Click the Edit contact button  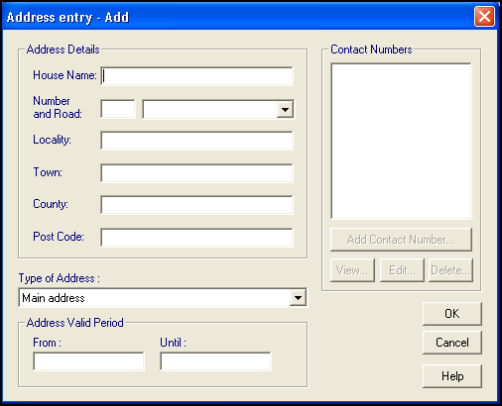pos(402,270)
